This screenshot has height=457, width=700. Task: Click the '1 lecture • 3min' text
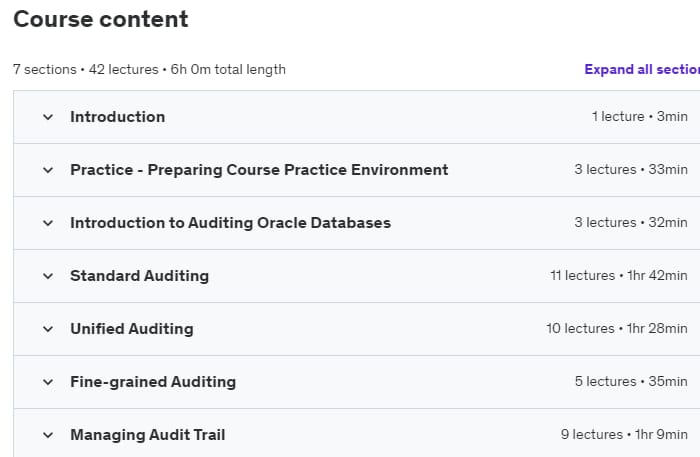(640, 116)
